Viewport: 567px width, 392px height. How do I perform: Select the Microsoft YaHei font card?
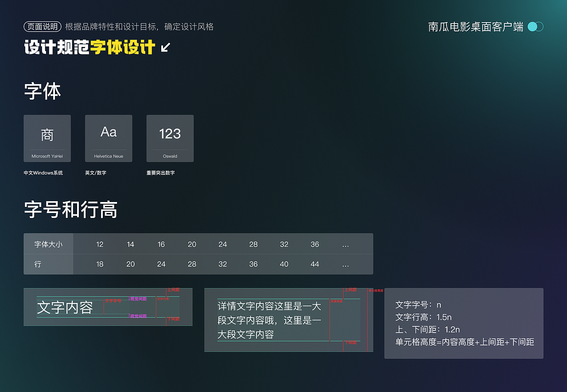click(x=47, y=138)
